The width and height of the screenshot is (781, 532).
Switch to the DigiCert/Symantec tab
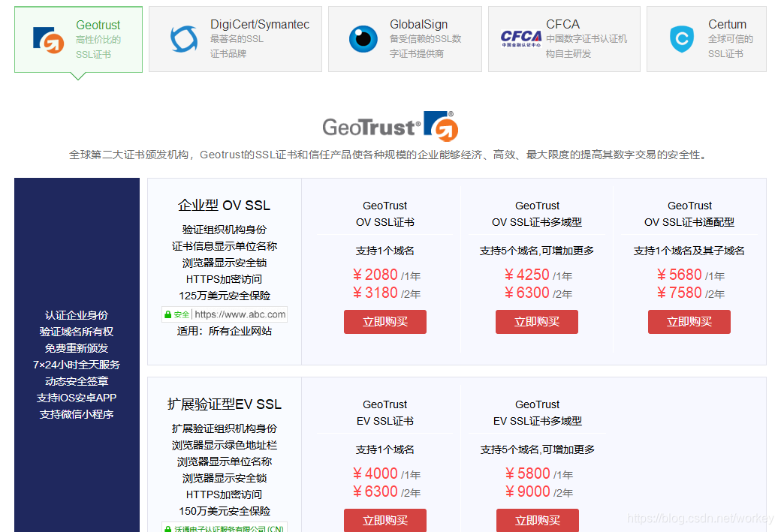pyautogui.click(x=235, y=39)
